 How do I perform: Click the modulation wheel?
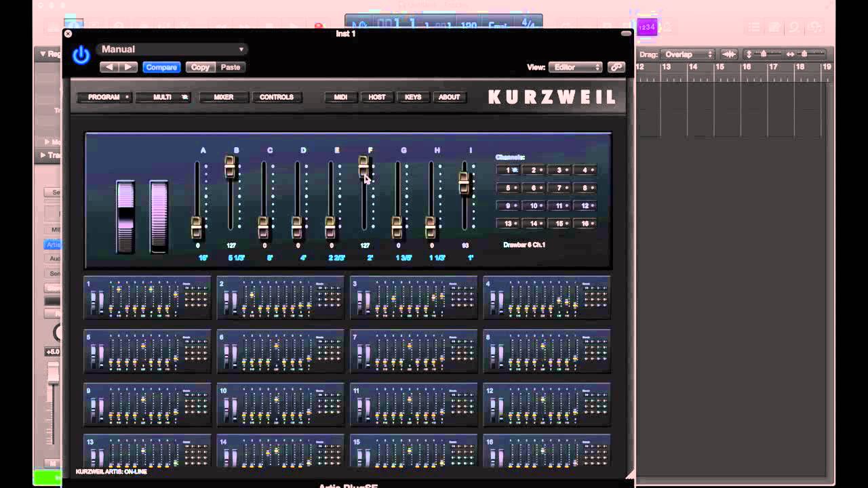coord(159,217)
